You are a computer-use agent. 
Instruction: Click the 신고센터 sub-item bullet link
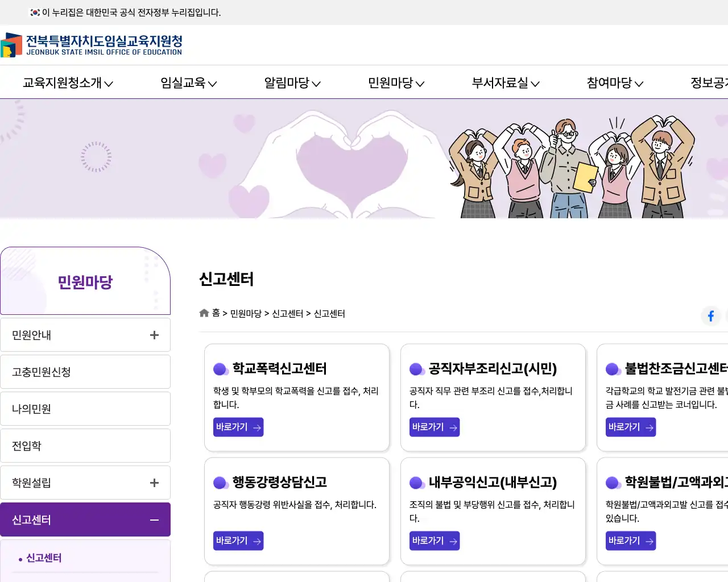pos(44,558)
